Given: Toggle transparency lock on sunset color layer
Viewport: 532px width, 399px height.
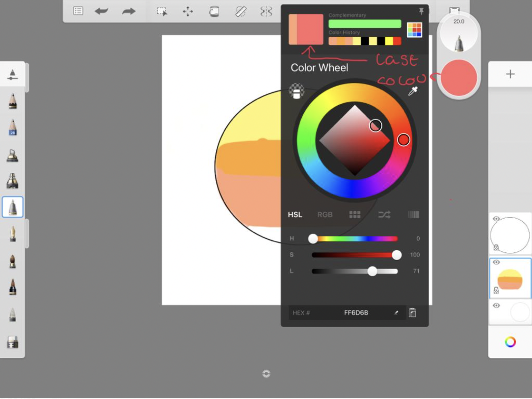Looking at the screenshot, I should tap(496, 290).
